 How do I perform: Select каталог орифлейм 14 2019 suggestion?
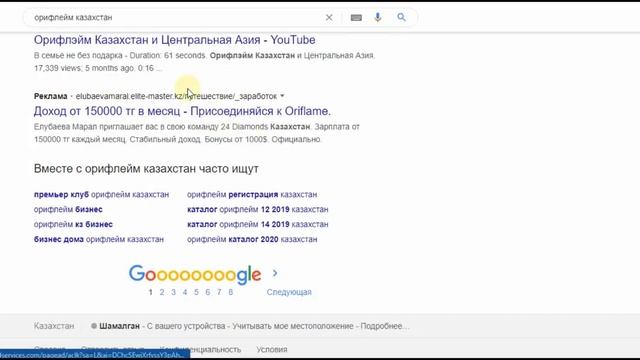click(x=258, y=224)
